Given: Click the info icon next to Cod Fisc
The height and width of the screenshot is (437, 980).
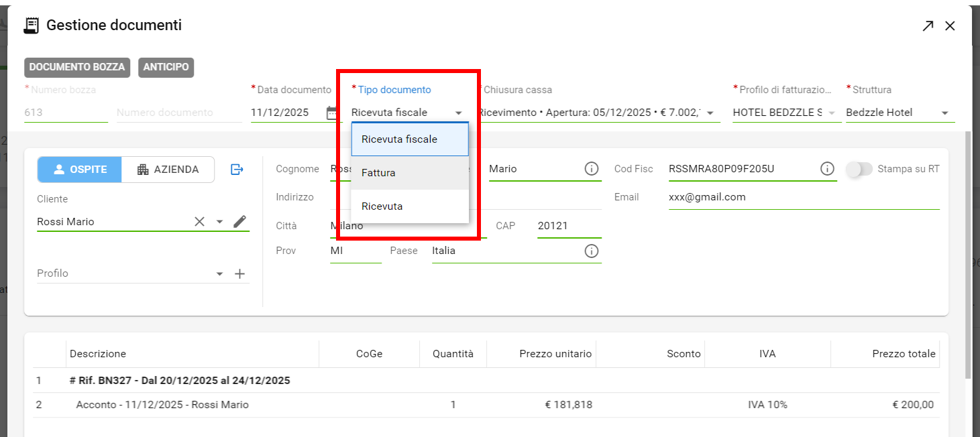Looking at the screenshot, I should point(827,169).
